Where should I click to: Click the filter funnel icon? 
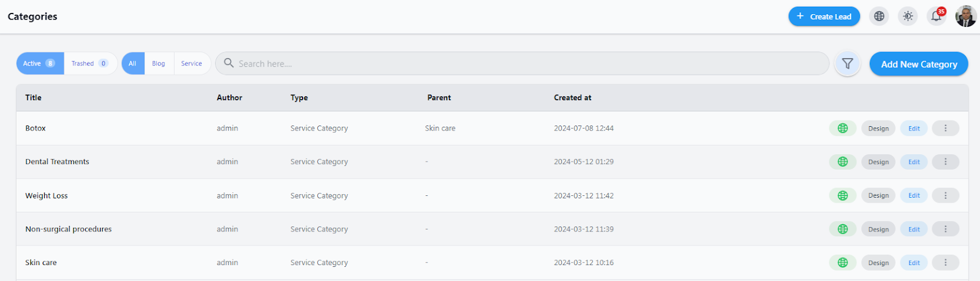(x=848, y=64)
